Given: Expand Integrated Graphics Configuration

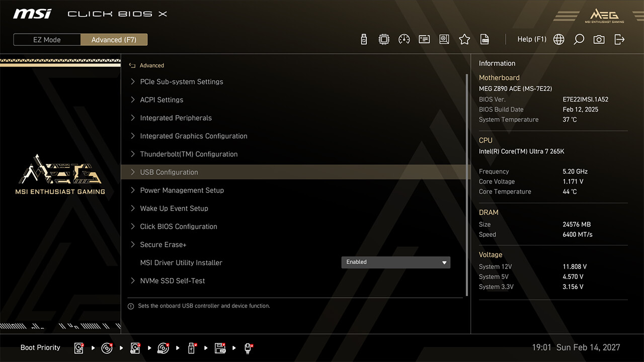Looking at the screenshot, I should click(193, 136).
